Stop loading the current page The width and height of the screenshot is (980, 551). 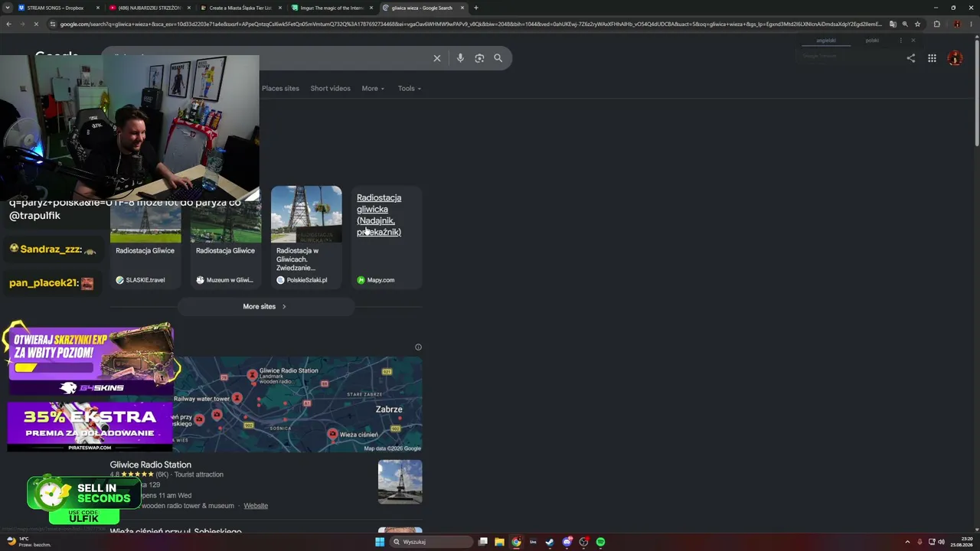(x=36, y=24)
